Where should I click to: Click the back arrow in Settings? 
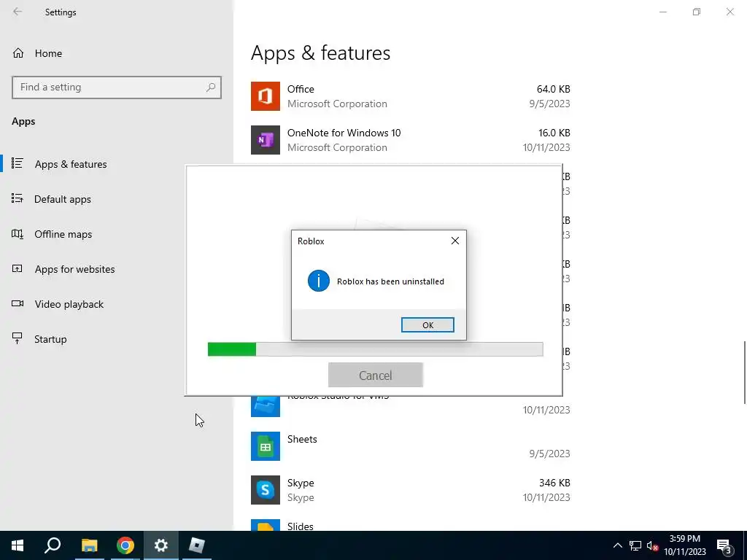pos(18,12)
